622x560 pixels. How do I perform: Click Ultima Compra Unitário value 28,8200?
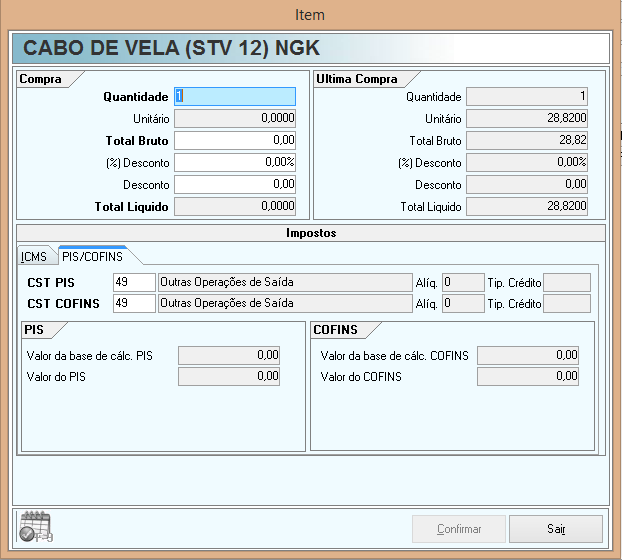coord(527,118)
